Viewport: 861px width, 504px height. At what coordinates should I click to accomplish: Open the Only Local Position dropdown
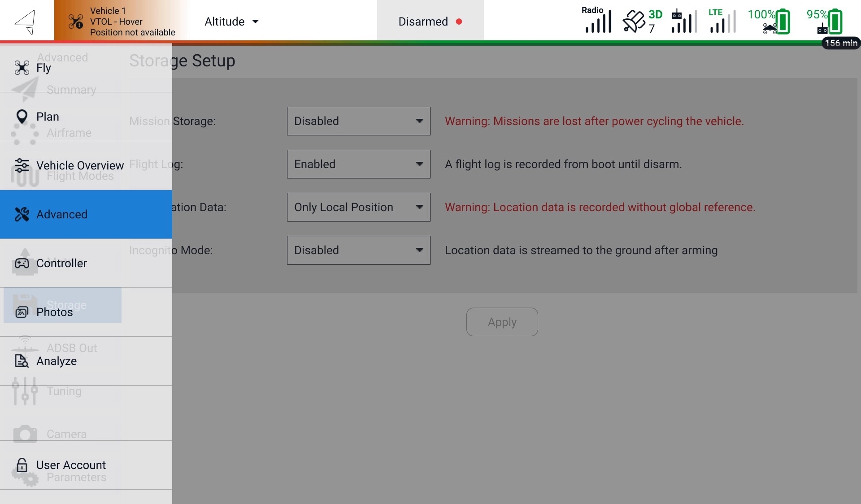tap(358, 207)
